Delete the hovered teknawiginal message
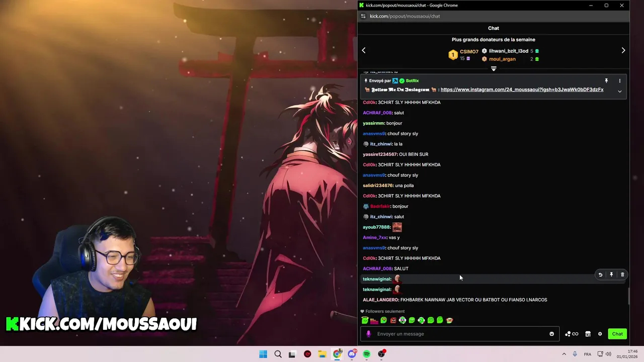The height and width of the screenshot is (362, 644). click(x=622, y=275)
